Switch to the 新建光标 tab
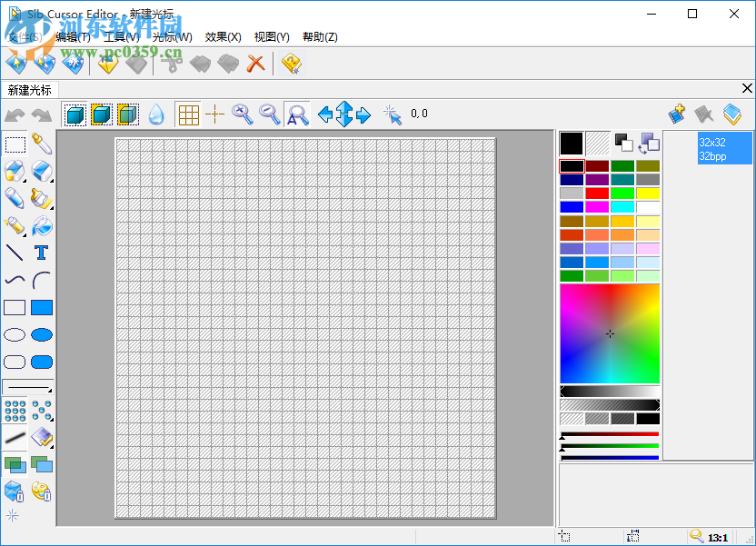The image size is (756, 546). pos(30,89)
